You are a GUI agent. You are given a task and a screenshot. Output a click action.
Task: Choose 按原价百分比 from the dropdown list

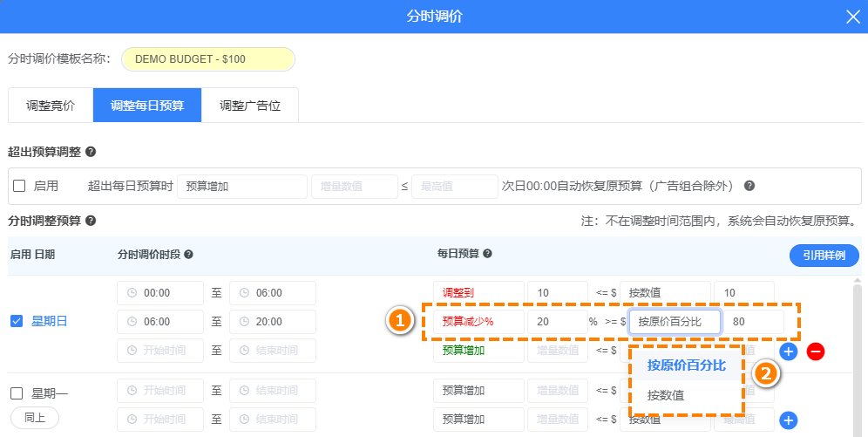click(687, 365)
